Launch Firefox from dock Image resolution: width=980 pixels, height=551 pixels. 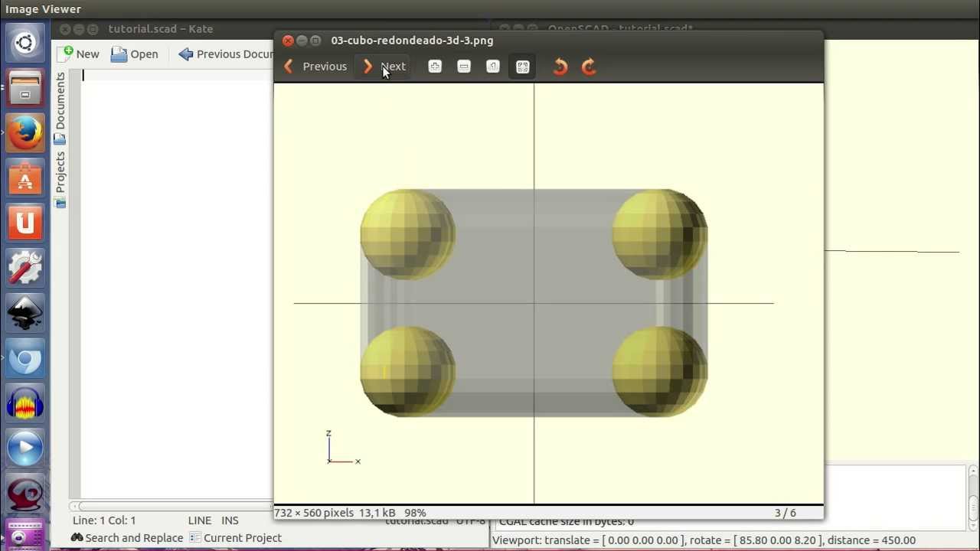[25, 132]
